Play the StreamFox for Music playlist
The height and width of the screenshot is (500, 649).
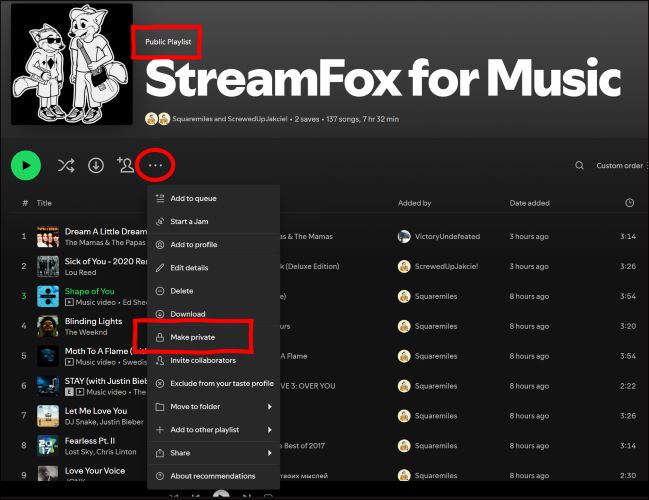[x=26, y=166]
